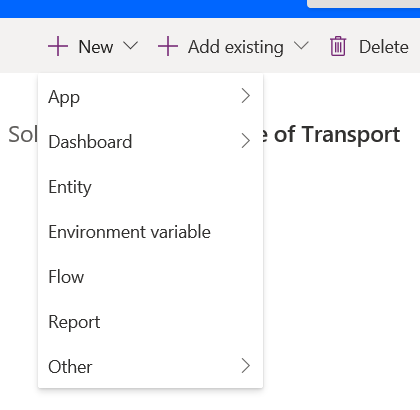Click the plus icon beside Add existing
The image size is (420, 410).
tap(168, 46)
